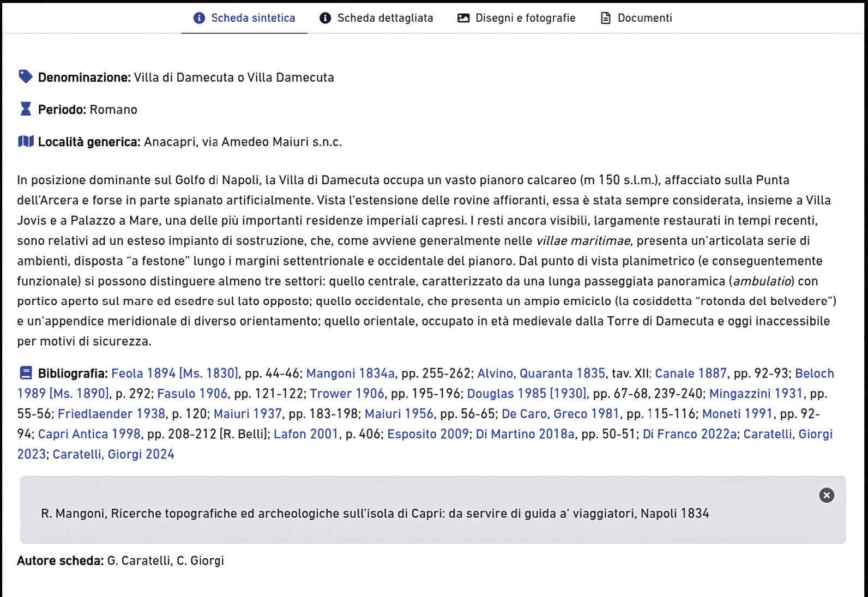Switch to the Scheda dettagliata tab

tap(384, 18)
